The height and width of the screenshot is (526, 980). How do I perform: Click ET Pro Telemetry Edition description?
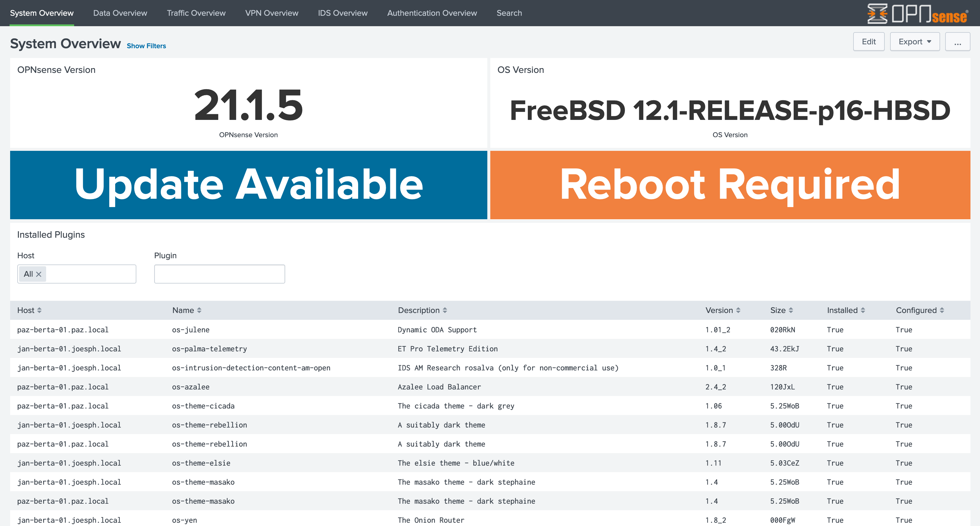(x=448, y=349)
